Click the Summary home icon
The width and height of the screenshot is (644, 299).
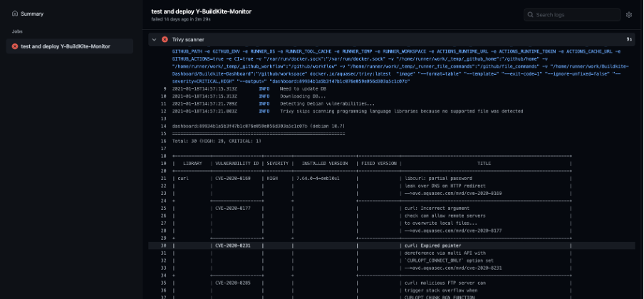tap(15, 14)
